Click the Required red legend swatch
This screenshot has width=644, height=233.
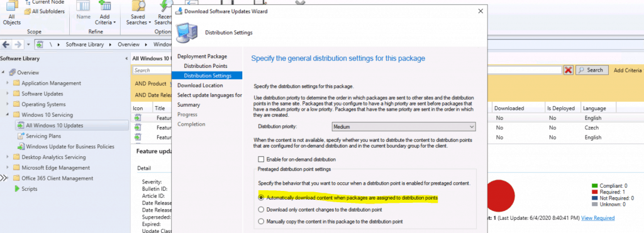point(595,192)
